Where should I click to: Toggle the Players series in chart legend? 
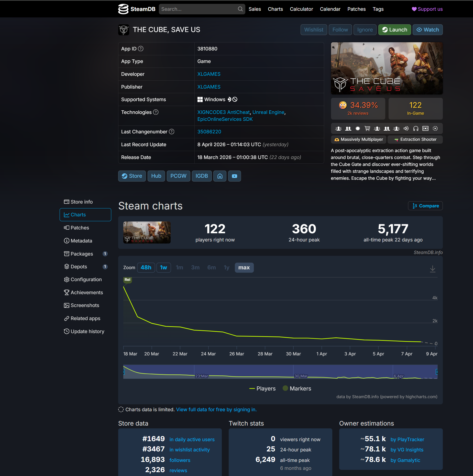[x=262, y=388]
